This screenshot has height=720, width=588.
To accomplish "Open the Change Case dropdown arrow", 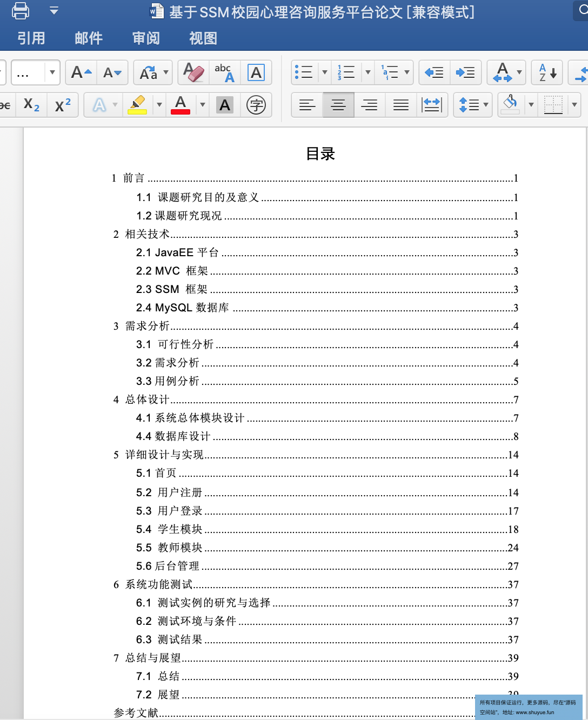I will [166, 72].
